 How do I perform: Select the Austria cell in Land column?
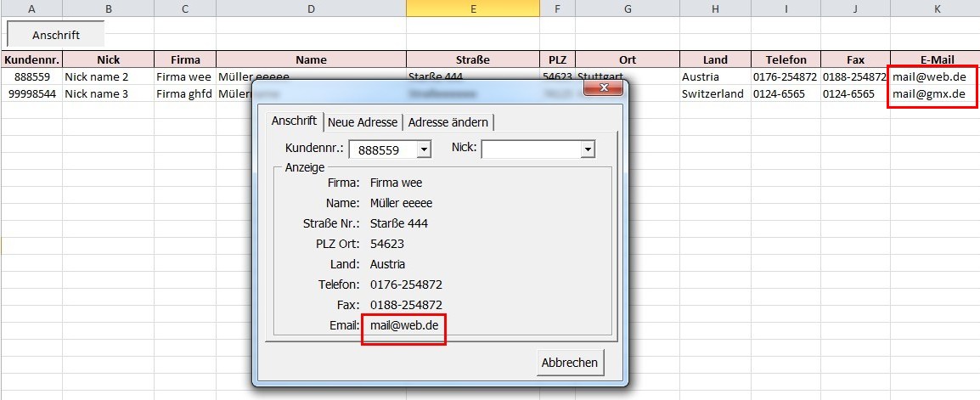715,77
